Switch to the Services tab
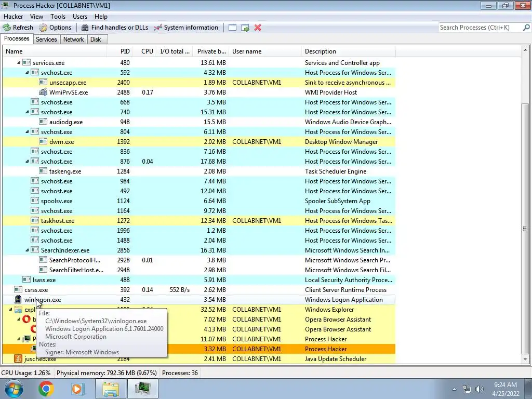 46,39
